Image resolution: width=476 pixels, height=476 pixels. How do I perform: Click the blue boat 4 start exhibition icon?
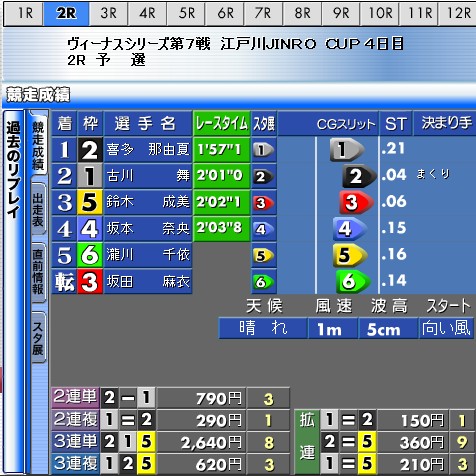click(263, 229)
